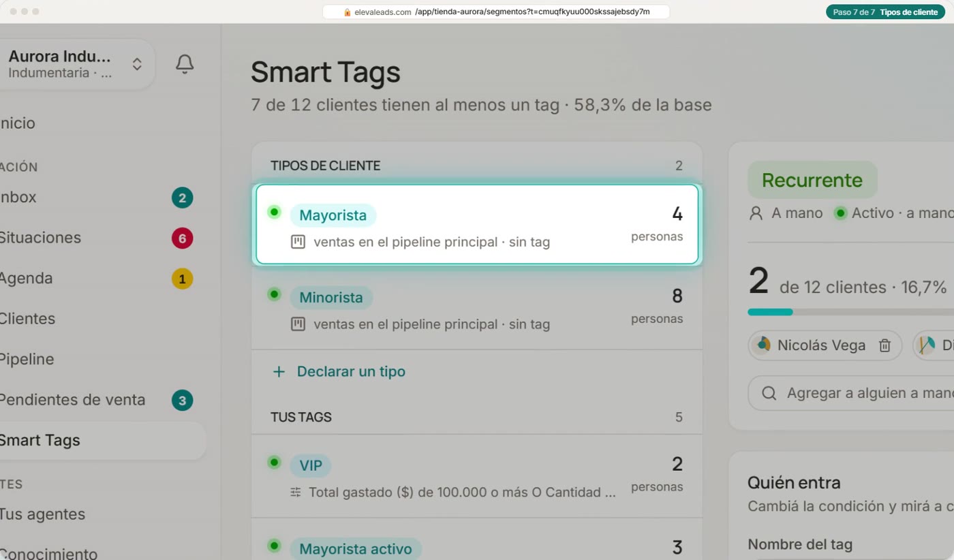This screenshot has height=560, width=954.
Task: Click the yellow Agenda badge showing 1
Action: [182, 279]
